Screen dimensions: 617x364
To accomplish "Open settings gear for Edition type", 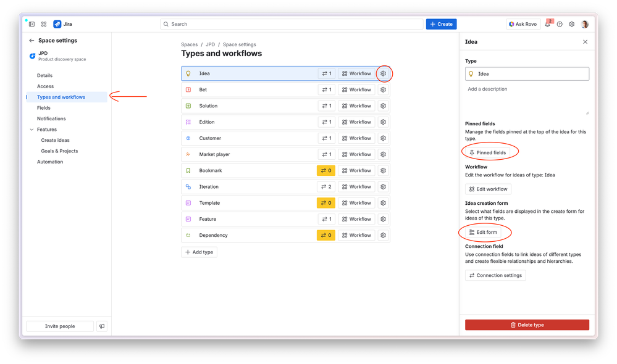I will click(384, 122).
